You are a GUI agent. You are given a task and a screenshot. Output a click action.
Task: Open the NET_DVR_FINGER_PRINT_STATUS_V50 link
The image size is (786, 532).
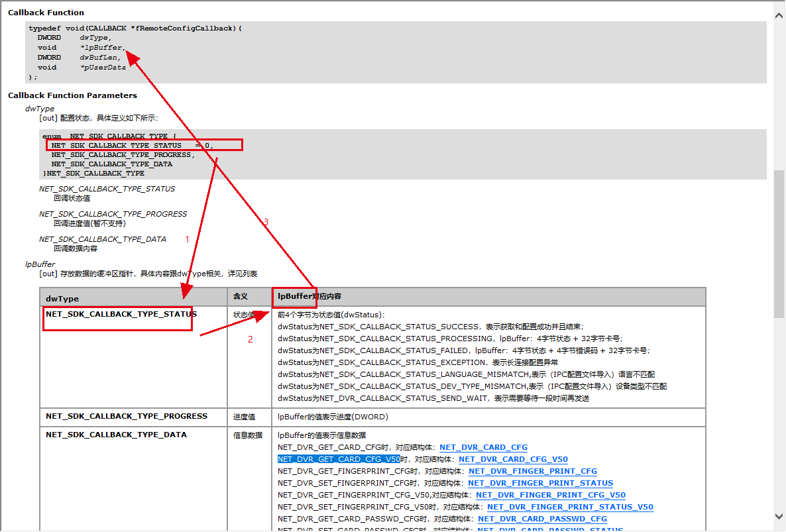click(x=571, y=507)
